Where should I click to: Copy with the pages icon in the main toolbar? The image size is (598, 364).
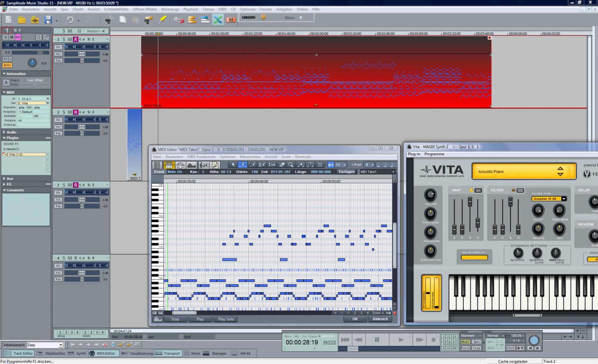click(122, 19)
